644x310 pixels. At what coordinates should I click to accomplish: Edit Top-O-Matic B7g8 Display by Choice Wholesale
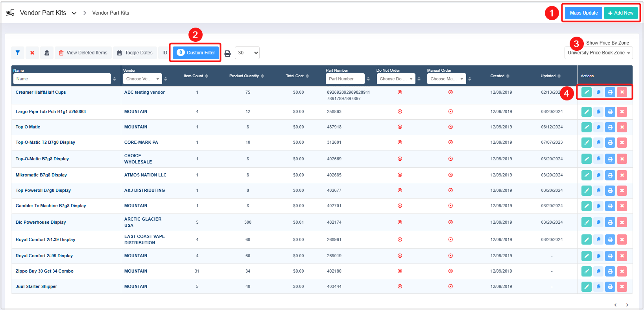[x=587, y=159]
